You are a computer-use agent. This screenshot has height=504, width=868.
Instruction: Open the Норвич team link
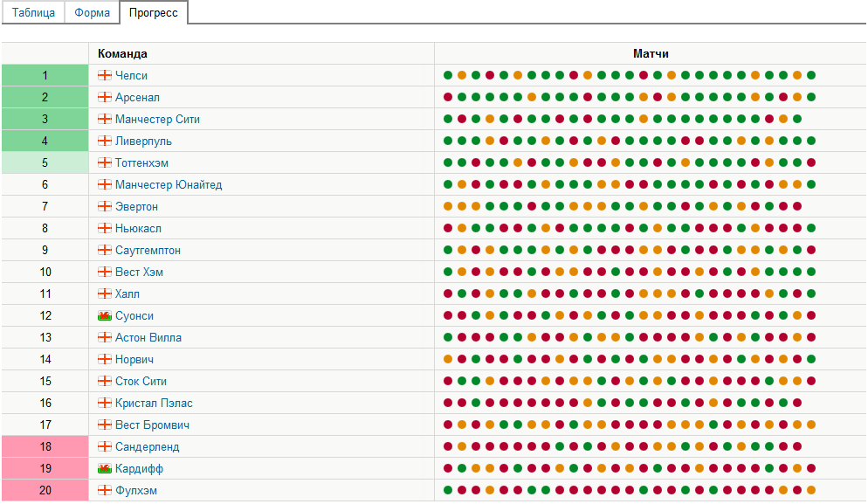point(134,360)
